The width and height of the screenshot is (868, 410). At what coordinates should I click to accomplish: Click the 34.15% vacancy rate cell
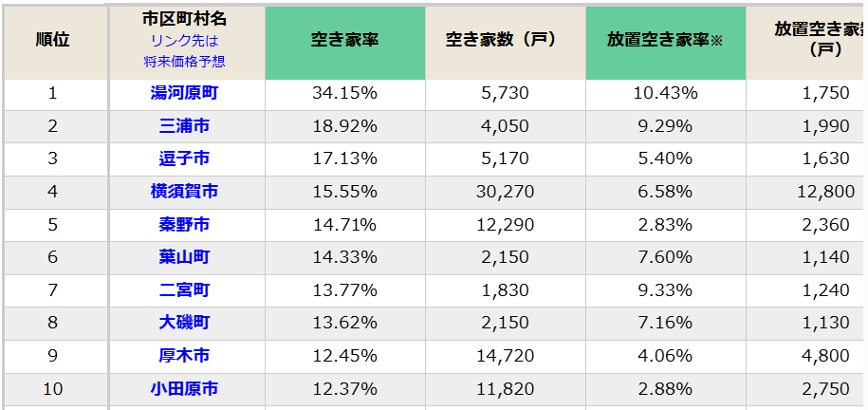344,93
